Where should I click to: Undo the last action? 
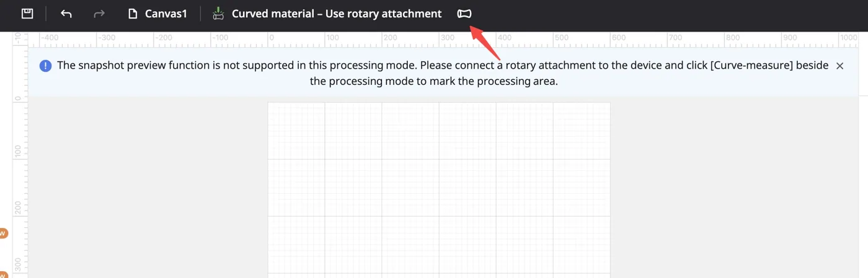pos(66,13)
